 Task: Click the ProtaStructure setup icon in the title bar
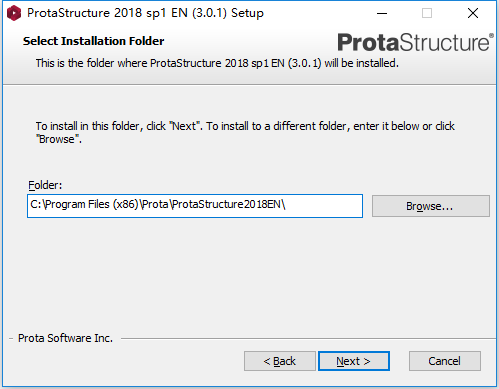click(x=14, y=13)
